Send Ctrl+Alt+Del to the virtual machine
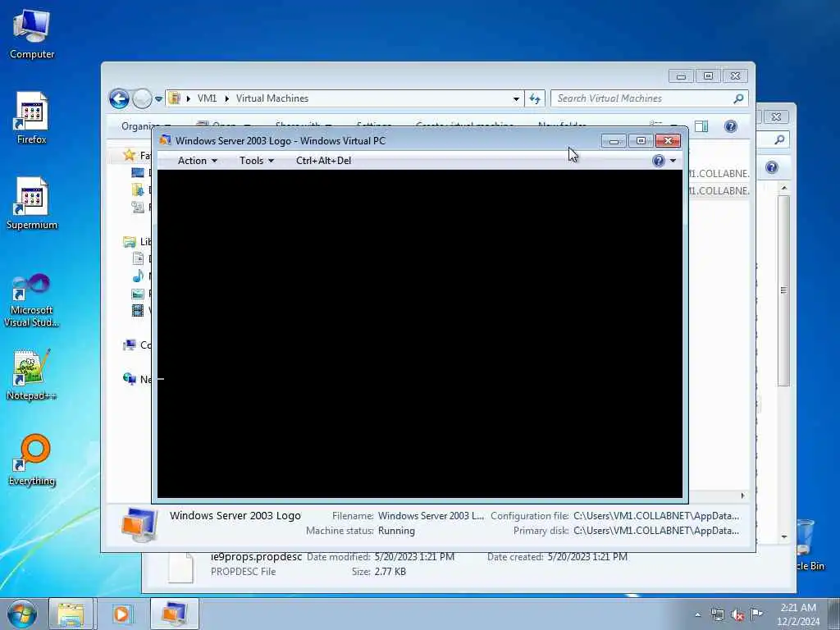The image size is (840, 630). (323, 161)
